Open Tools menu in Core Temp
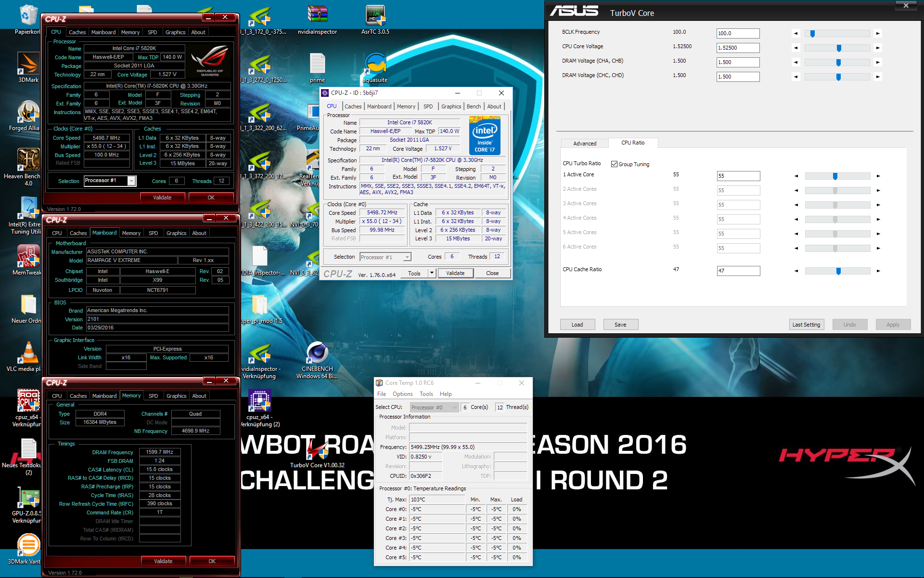 (x=426, y=394)
